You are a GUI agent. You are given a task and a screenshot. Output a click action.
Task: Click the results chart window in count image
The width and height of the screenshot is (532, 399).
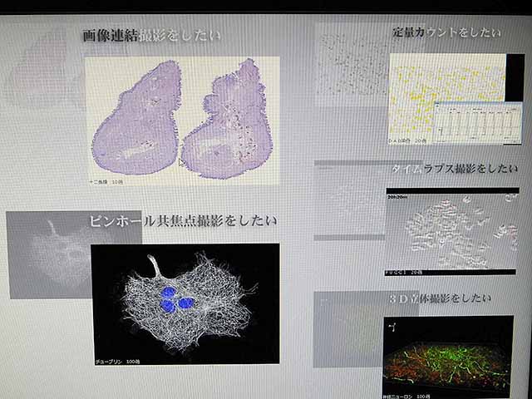[x=479, y=122]
